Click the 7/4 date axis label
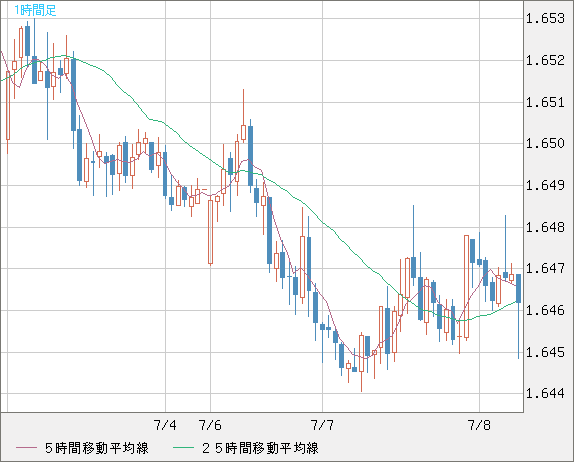 165,425
